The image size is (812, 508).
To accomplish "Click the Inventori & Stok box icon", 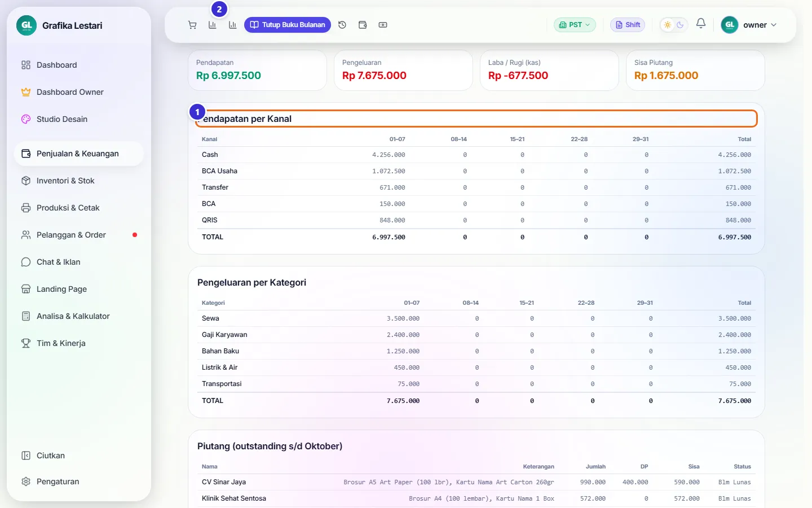I will tap(26, 181).
